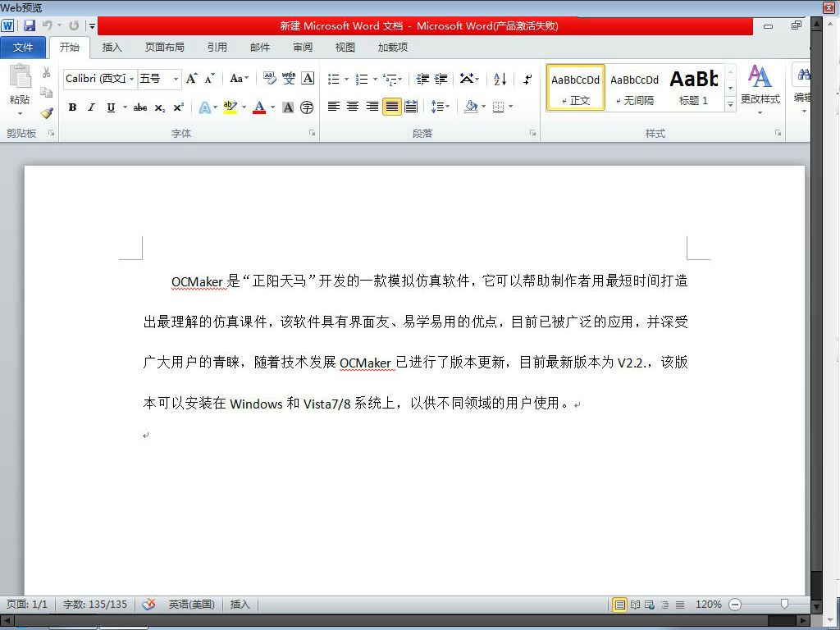Toggle subscript formatting
Viewport: 840px width, 630px height.
160,107
